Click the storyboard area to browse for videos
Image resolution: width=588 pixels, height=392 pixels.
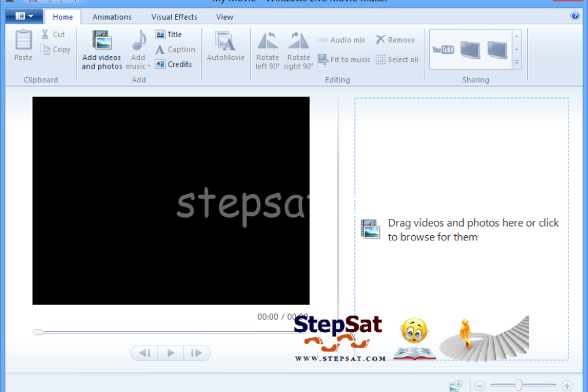(x=461, y=230)
